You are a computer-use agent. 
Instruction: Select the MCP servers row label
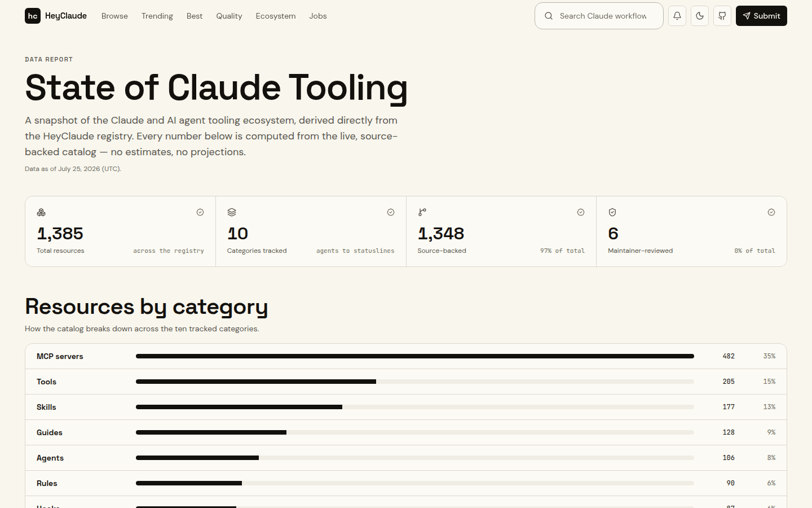point(60,356)
